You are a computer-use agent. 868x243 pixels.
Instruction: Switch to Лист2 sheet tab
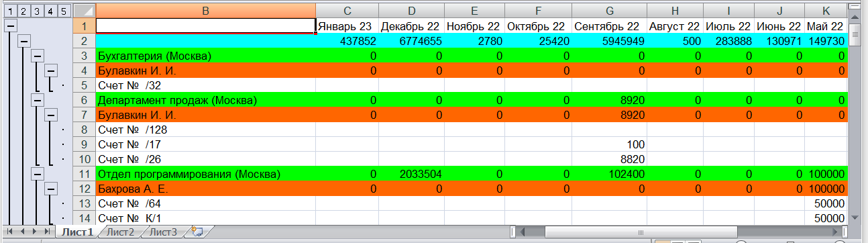(121, 232)
